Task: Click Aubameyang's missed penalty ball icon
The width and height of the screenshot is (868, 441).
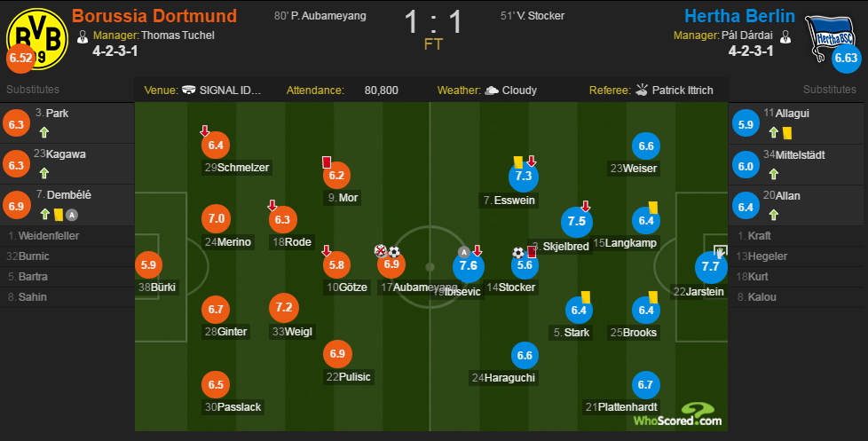Action: [x=381, y=252]
